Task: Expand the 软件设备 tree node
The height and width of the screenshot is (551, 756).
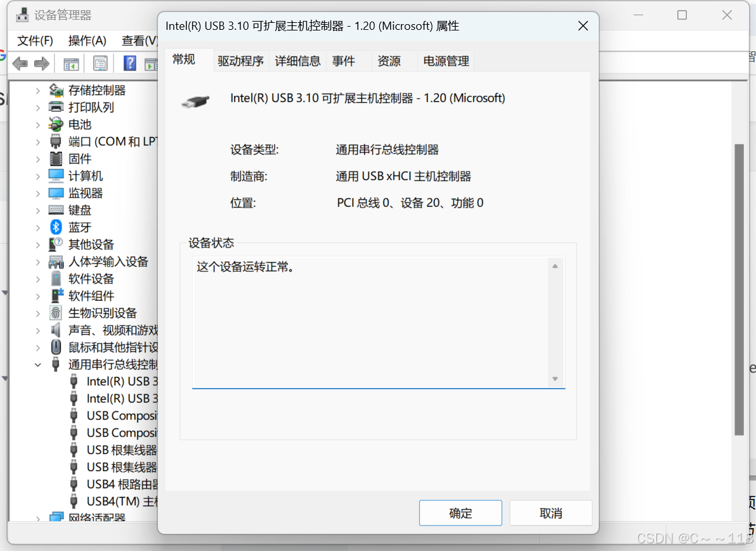Action: (x=37, y=279)
